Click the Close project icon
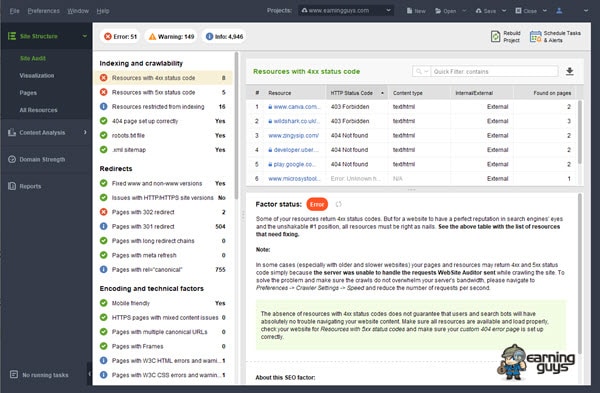Viewport: 600px width, 393px height. tap(518, 11)
